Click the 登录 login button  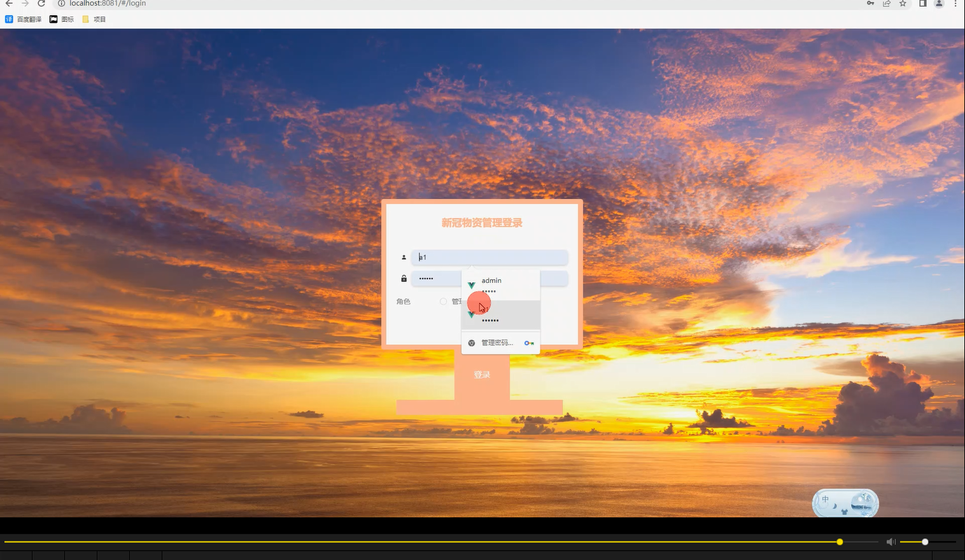(x=482, y=375)
